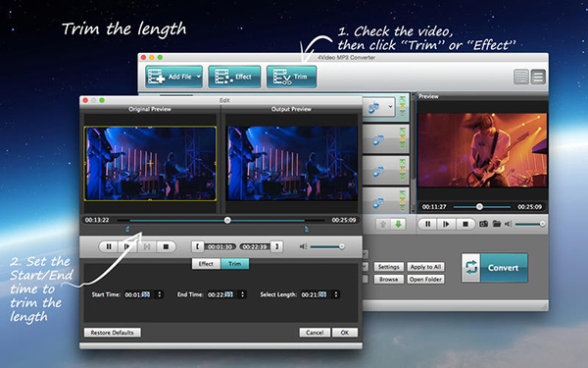Click the Start Time stepper arrows

[x=160, y=294]
